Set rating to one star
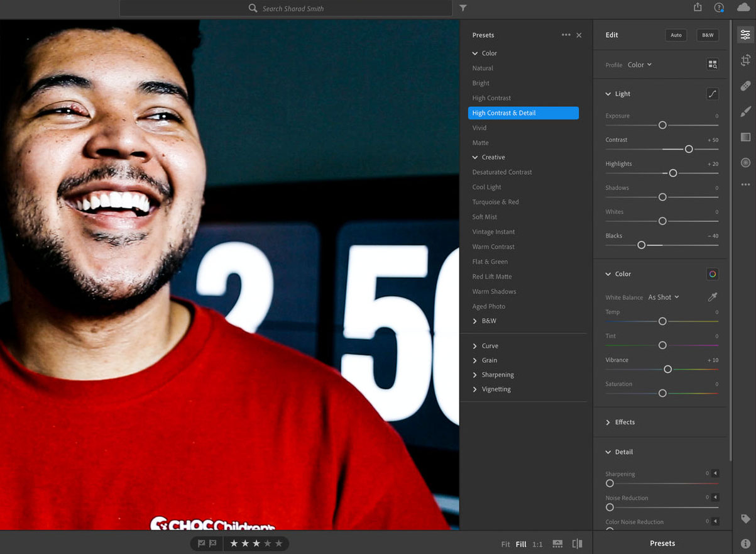 [234, 543]
